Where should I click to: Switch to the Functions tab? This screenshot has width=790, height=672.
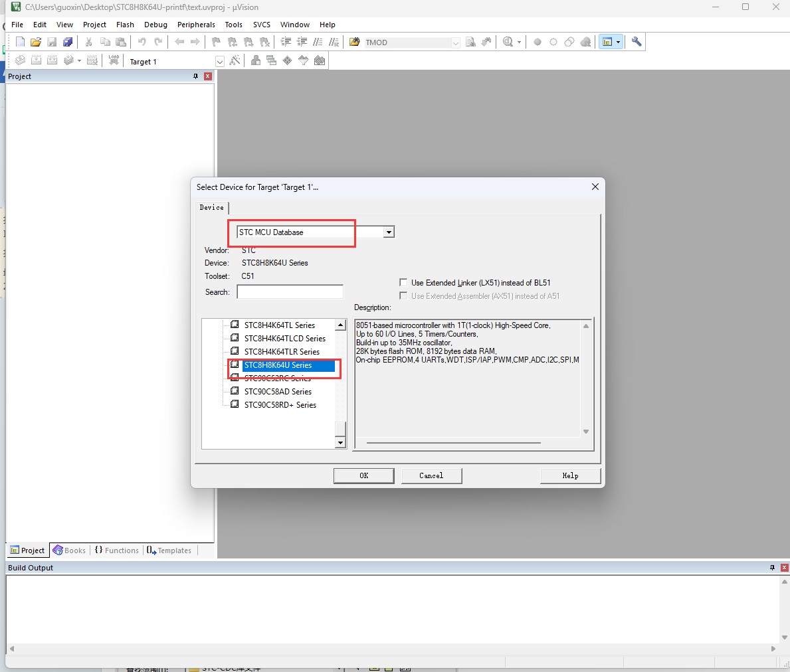[x=117, y=550]
